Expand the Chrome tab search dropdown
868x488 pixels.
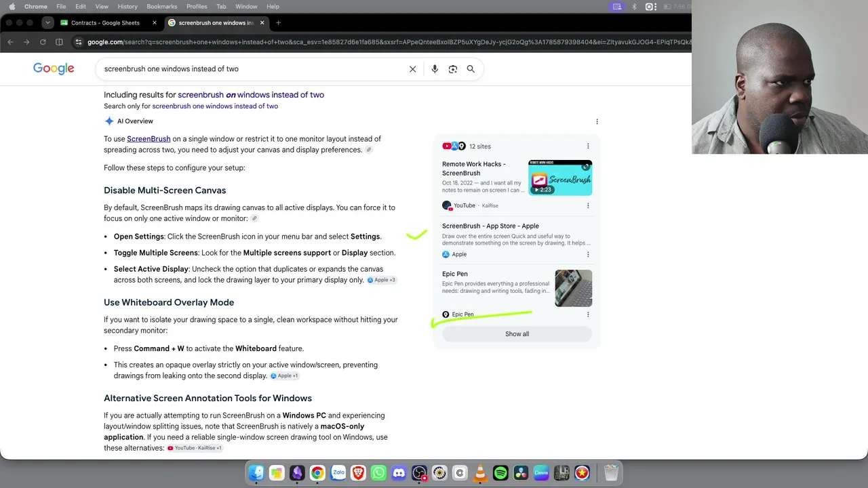pos(47,23)
